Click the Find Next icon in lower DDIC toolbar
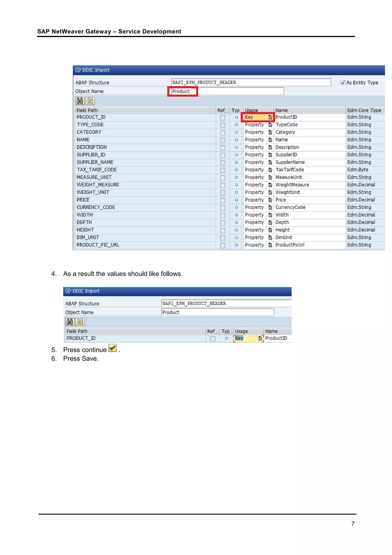Viewport: 392px width, 555px height. pyautogui.click(x=80, y=322)
